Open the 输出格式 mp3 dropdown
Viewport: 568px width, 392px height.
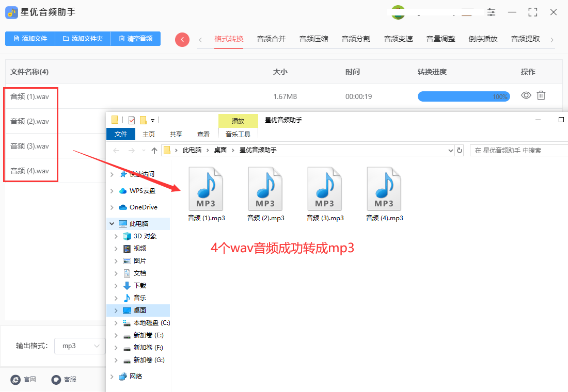click(80, 346)
